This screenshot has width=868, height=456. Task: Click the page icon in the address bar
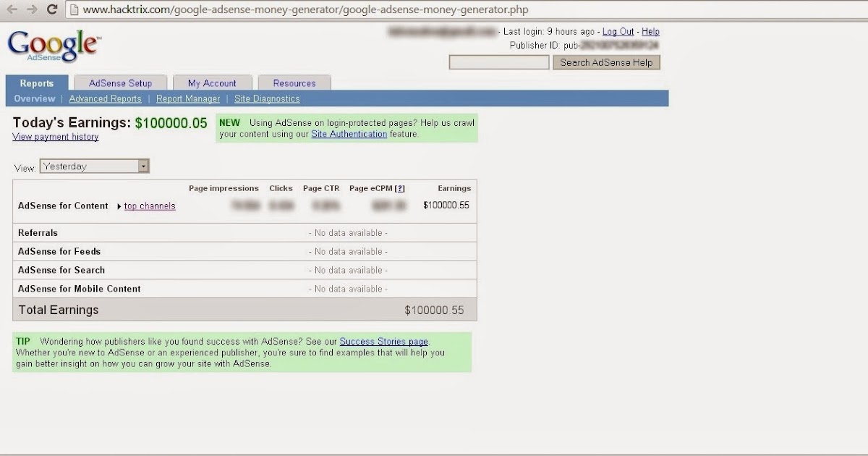[73, 10]
